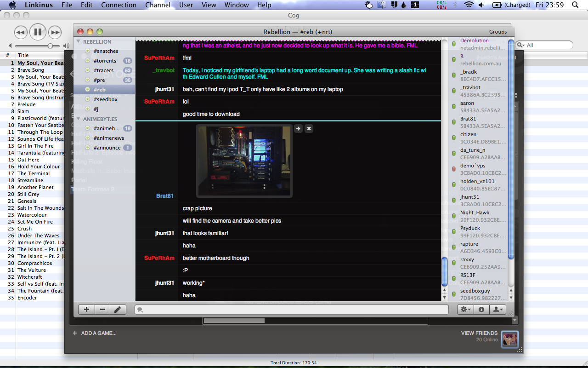This screenshot has height=368, width=588.
Task: Click the pencil edit button
Action: tap(118, 310)
